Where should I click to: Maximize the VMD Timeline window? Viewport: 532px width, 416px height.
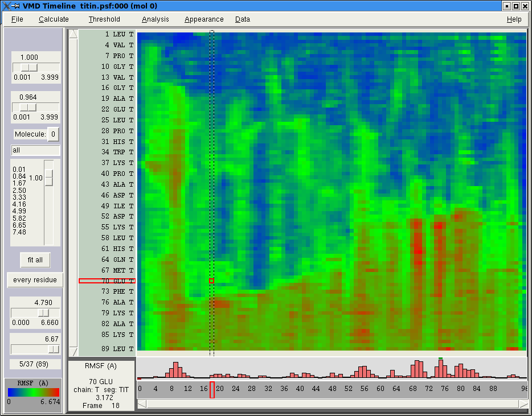(x=516, y=6)
